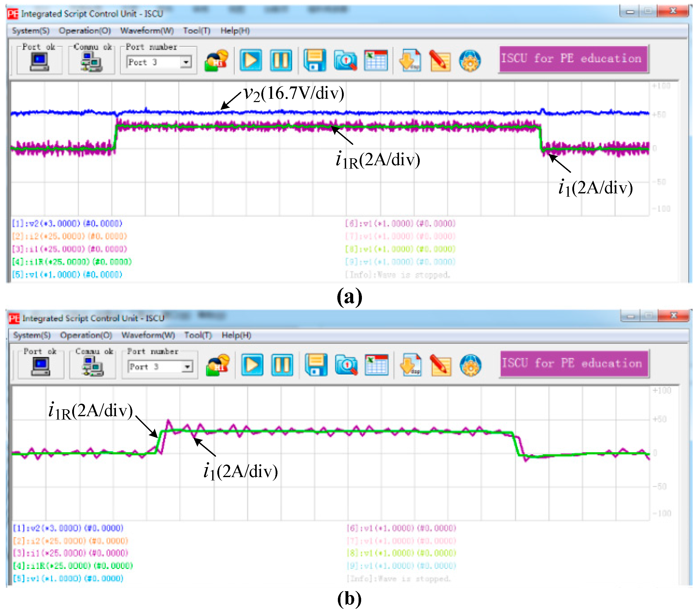
Task: Open the Tool(T) menu in top window
Action: (x=196, y=31)
